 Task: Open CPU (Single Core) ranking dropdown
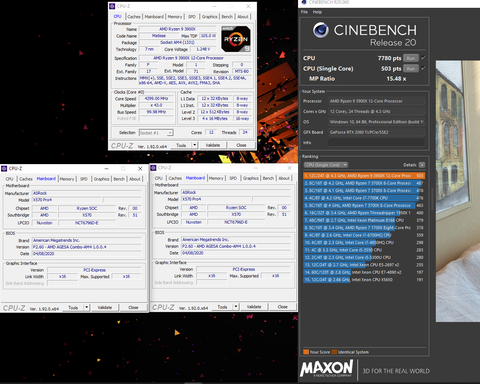[326, 165]
